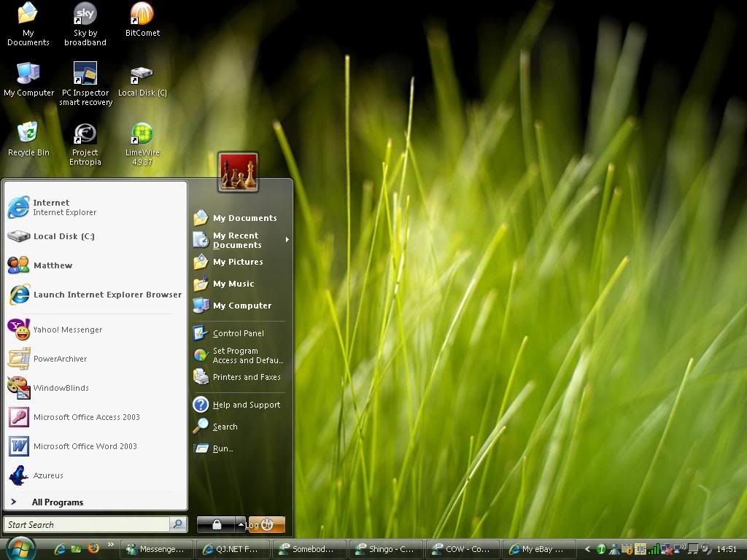Screen dimensions: 747x560
Task: Open Search from Start menu
Action: [241, 426]
